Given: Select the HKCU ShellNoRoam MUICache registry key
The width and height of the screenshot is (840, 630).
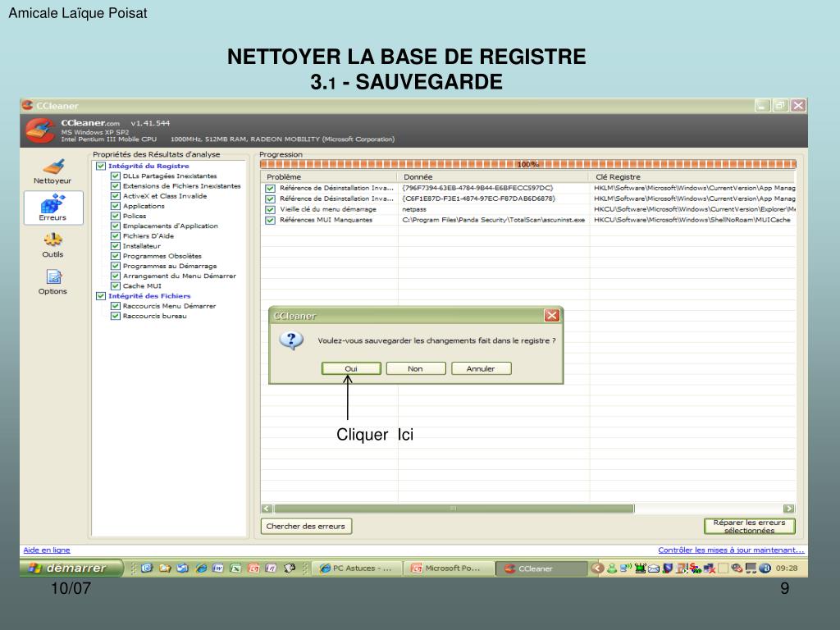Looking at the screenshot, I should coord(692,220).
